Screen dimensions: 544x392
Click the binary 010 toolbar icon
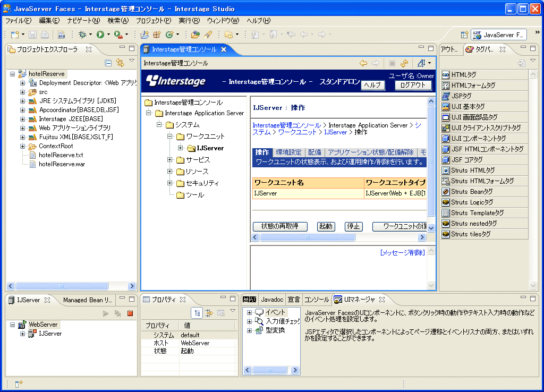[x=61, y=35]
